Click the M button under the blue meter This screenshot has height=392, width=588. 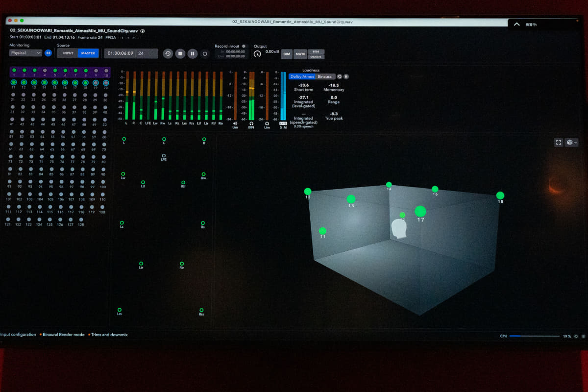coord(286,127)
